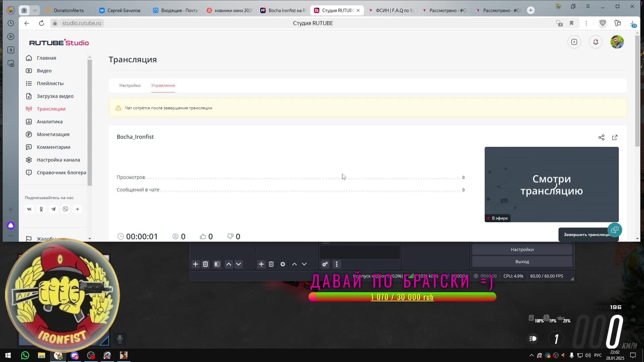Image resolution: width=644 pixels, height=362 pixels.
Task: Switch to the Настройки tab
Action: (130, 85)
